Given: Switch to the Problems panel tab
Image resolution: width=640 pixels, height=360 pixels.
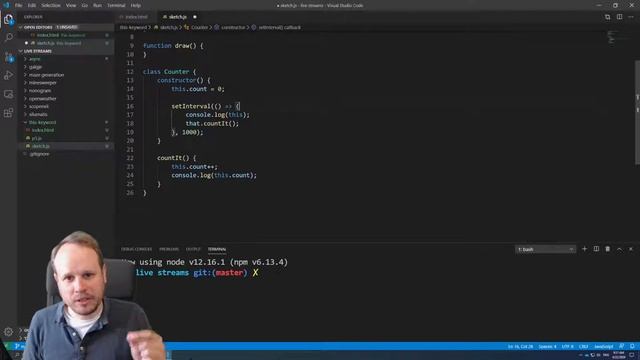Looking at the screenshot, I should point(169,249).
